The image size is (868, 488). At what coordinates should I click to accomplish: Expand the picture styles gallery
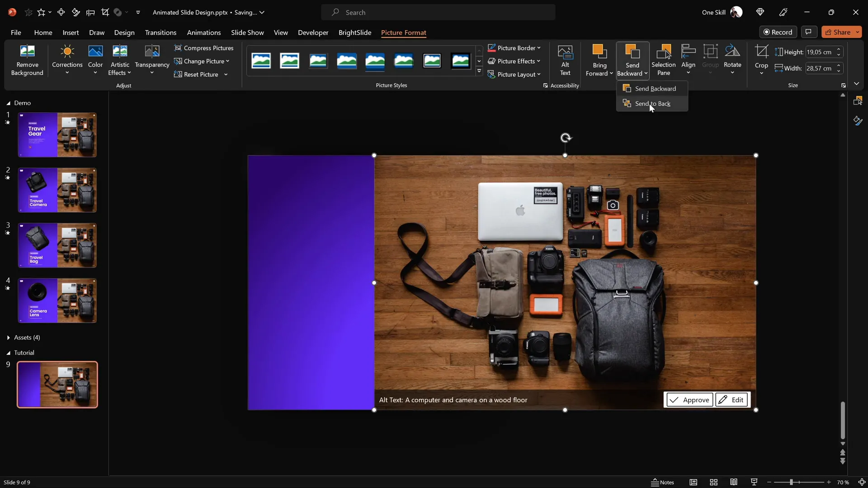tap(479, 71)
